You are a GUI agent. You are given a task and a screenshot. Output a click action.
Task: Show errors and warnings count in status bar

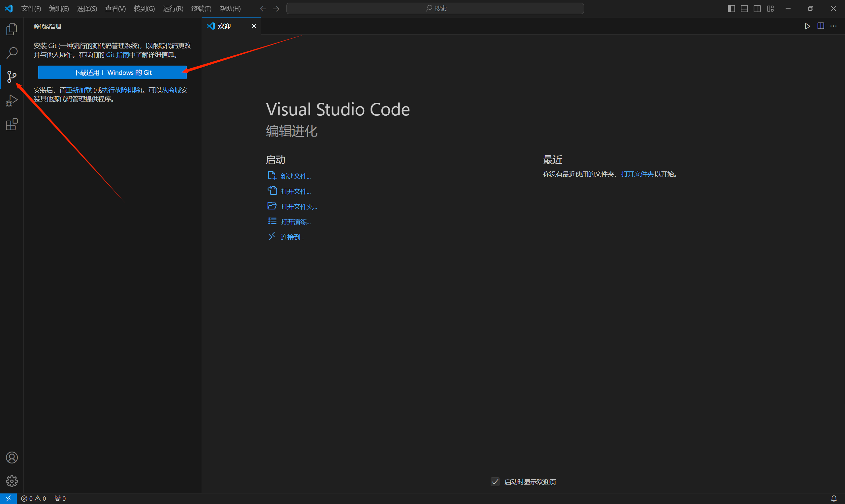pos(33,499)
